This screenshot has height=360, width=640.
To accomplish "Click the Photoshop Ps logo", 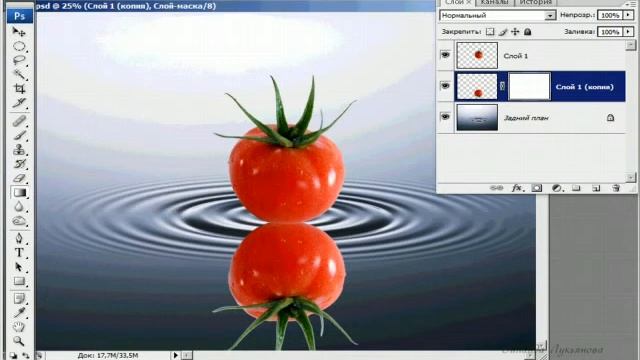I will [20, 16].
